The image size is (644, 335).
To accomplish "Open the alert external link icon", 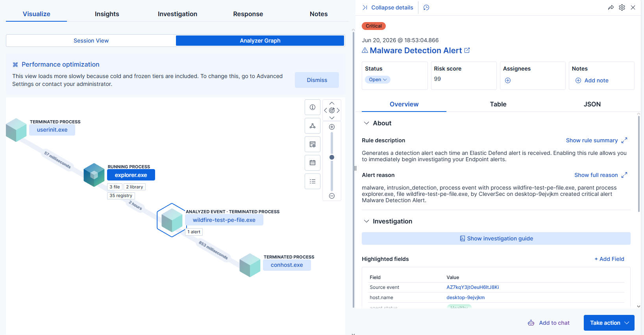I will (467, 50).
